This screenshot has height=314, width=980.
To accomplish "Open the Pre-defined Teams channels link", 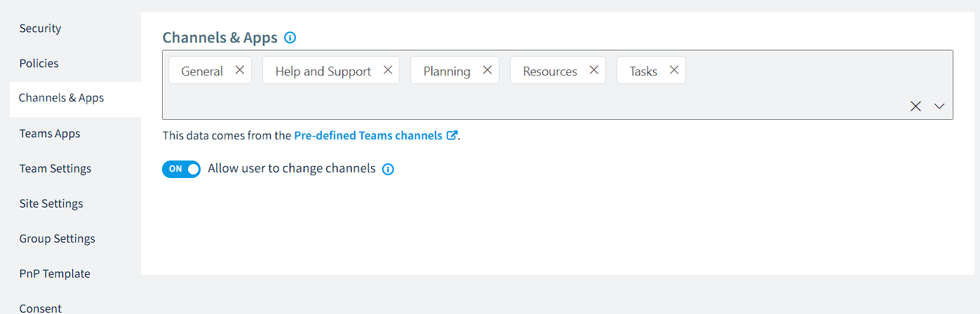I will pos(368,135).
